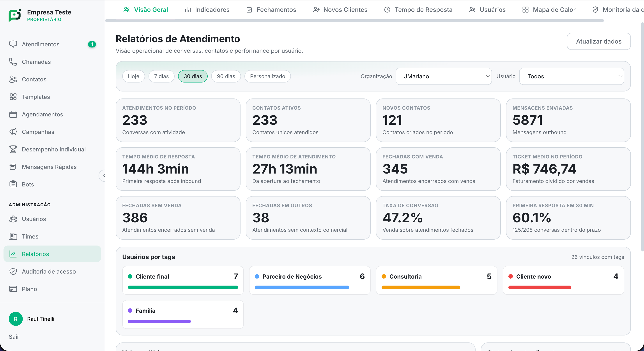Click Sair to log out
Screen dimensions: 644x351
[14, 337]
